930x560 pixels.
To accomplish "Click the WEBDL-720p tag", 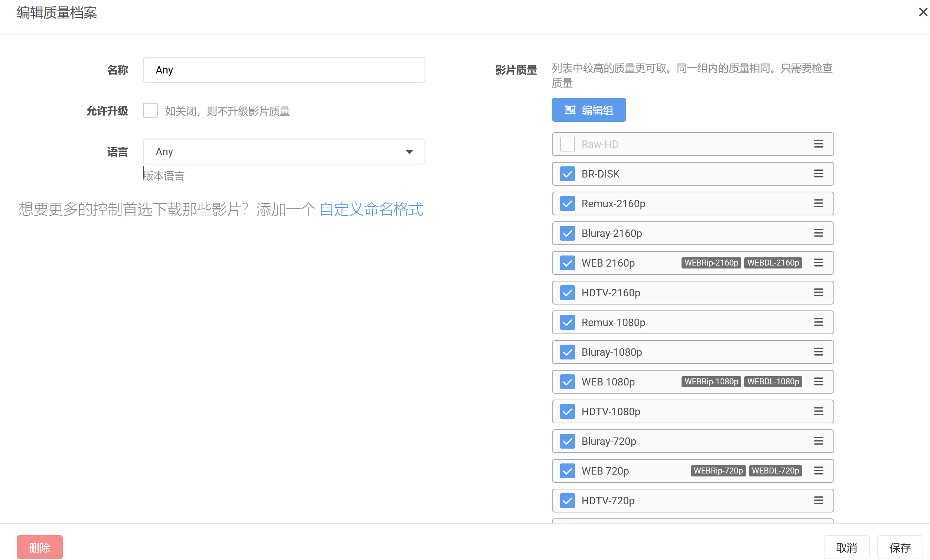I will point(775,471).
